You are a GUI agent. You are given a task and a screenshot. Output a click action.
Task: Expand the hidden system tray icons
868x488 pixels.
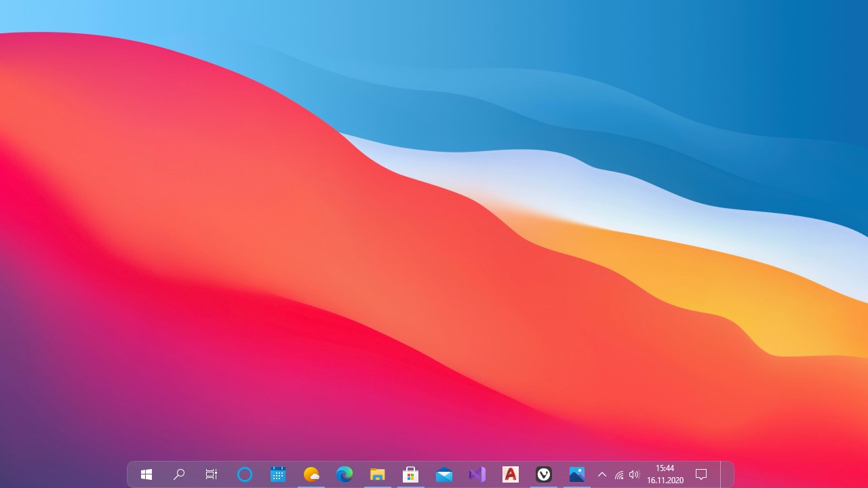pos(602,474)
